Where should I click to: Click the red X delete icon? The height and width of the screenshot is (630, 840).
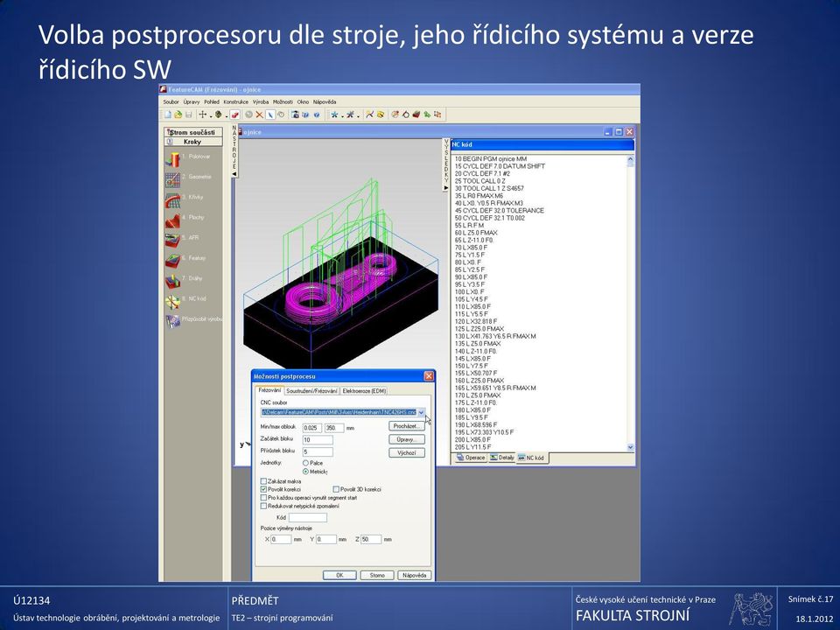259,115
